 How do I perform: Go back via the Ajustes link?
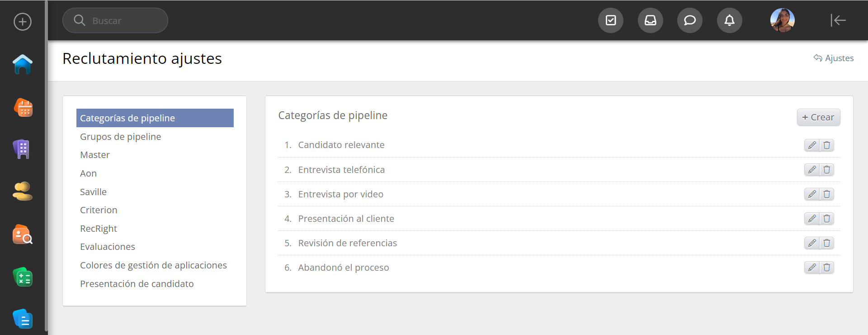click(x=834, y=58)
